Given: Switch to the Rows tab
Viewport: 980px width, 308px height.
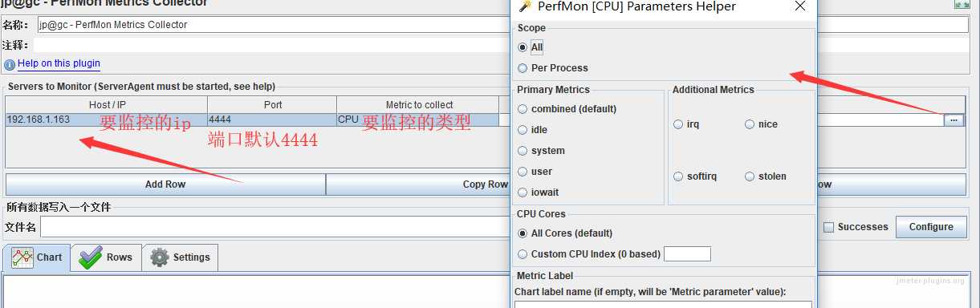Looking at the screenshot, I should tap(106, 257).
